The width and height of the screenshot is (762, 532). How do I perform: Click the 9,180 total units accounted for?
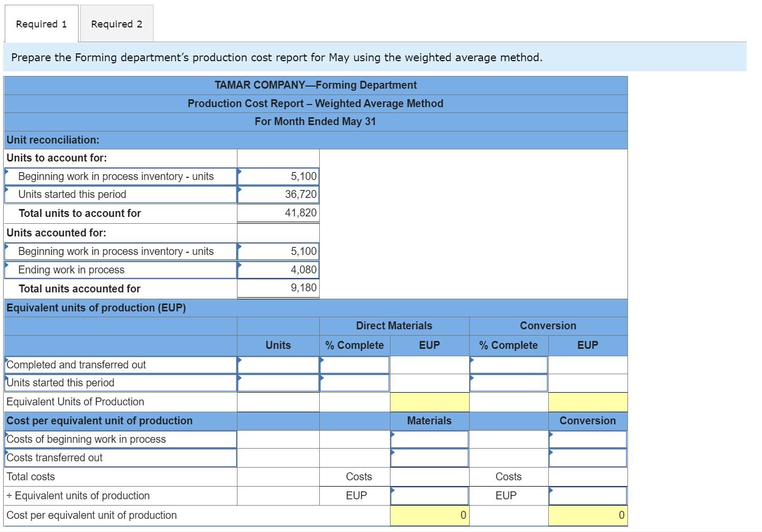pyautogui.click(x=278, y=288)
